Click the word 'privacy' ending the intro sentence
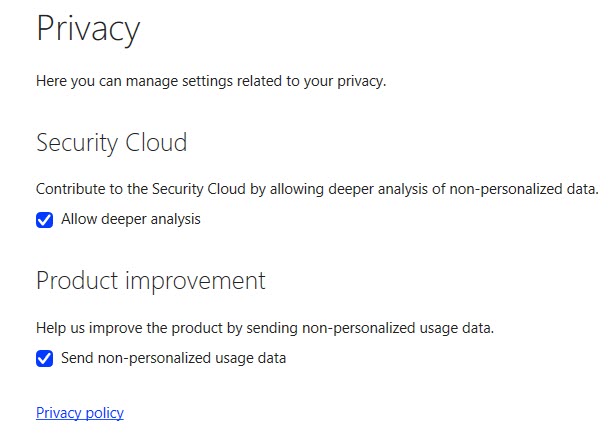 [361, 81]
